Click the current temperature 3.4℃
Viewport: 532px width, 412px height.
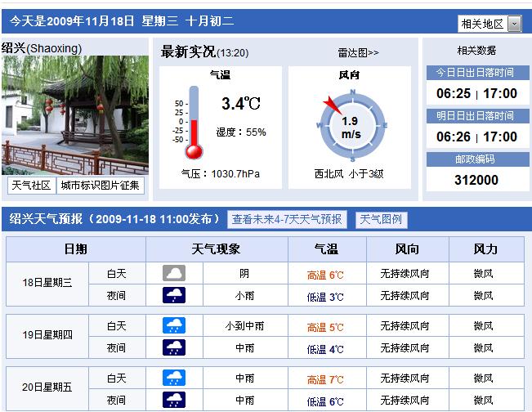click(241, 104)
